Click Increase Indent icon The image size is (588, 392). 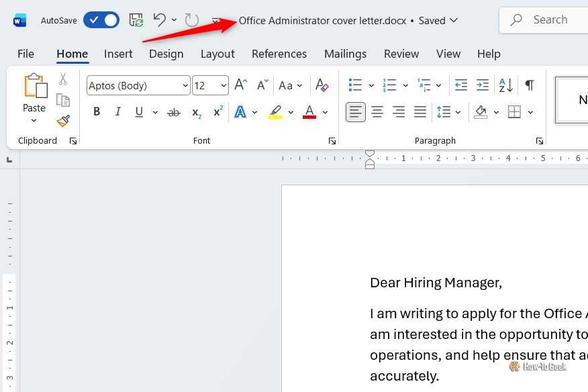[482, 85]
